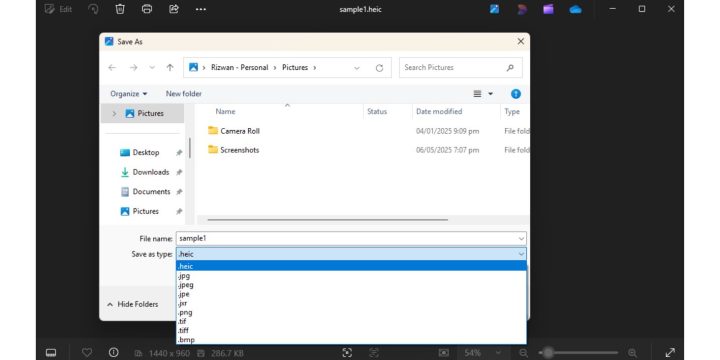Open the File name history dropdown arrow

coord(521,239)
